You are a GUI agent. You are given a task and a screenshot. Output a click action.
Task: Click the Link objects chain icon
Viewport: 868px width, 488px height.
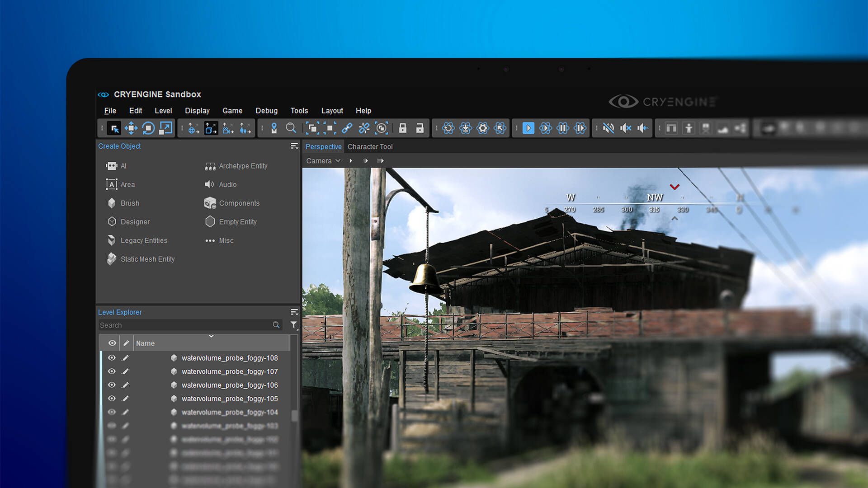tap(347, 128)
